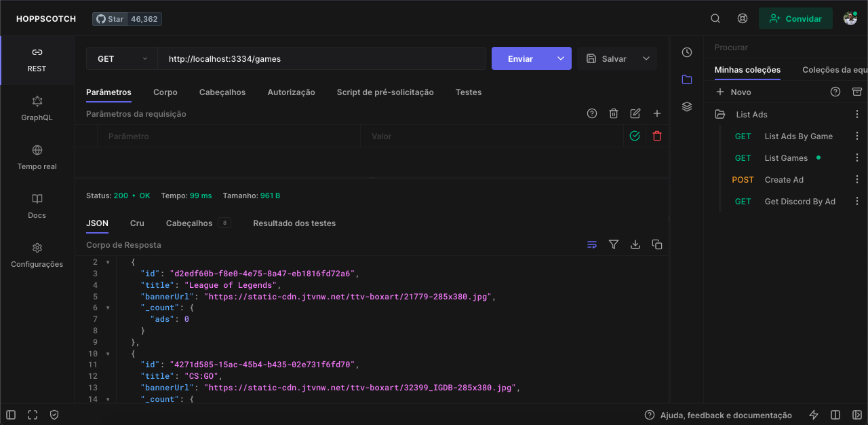Open the GET method dropdown
The height and width of the screenshot is (425, 868).
121,58
